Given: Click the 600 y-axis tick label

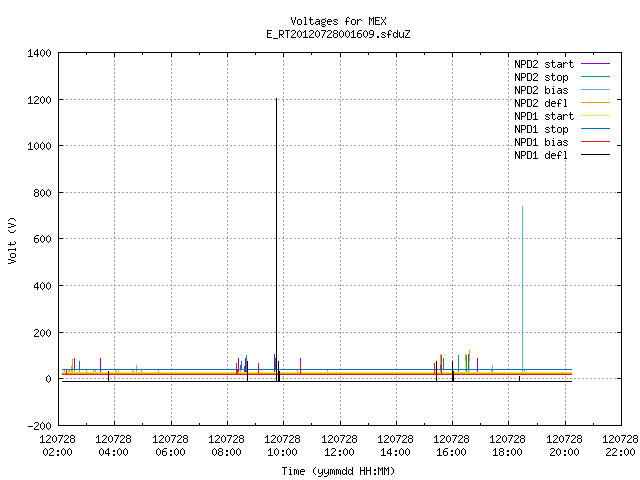Looking at the screenshot, I should (42, 240).
